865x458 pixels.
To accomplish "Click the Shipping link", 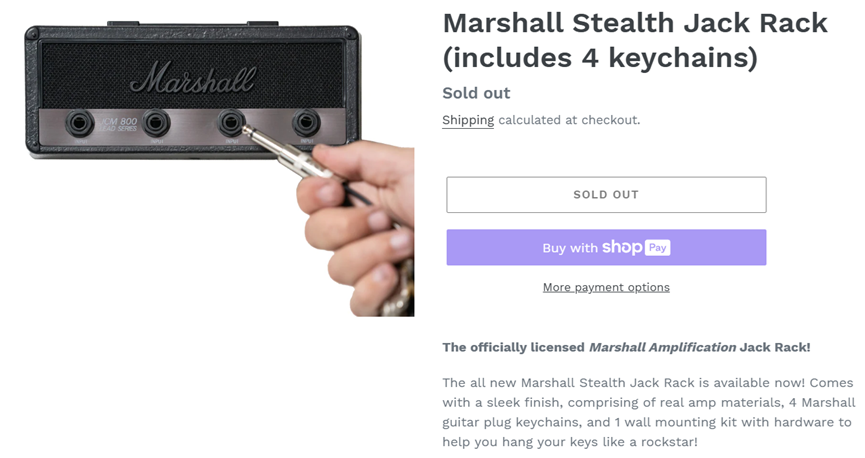I will click(x=468, y=120).
